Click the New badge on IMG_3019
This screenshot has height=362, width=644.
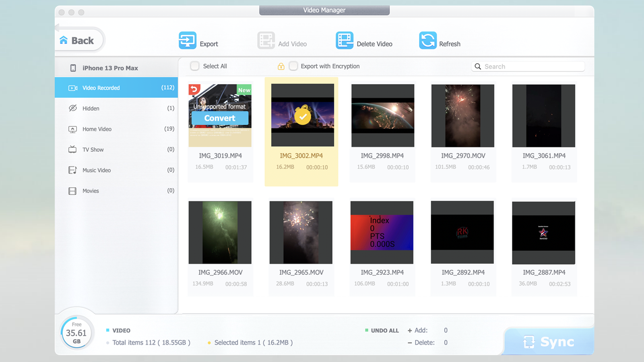click(x=244, y=90)
